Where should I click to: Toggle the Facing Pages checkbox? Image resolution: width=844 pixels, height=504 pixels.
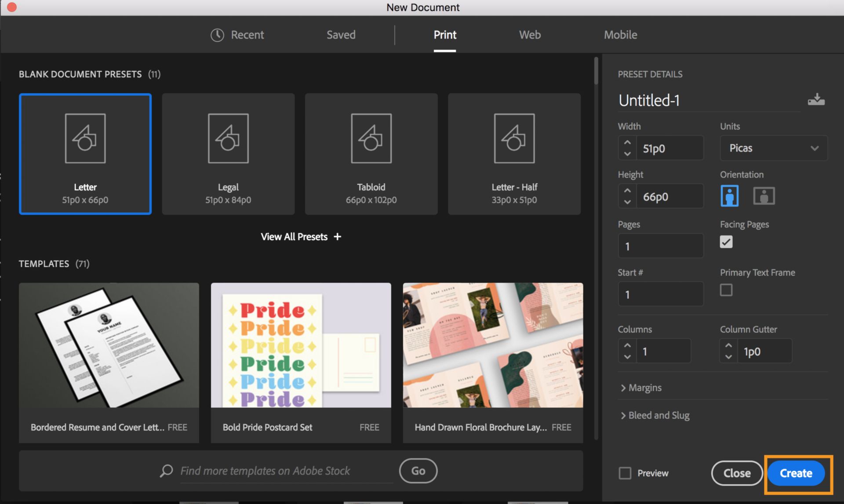tap(726, 241)
